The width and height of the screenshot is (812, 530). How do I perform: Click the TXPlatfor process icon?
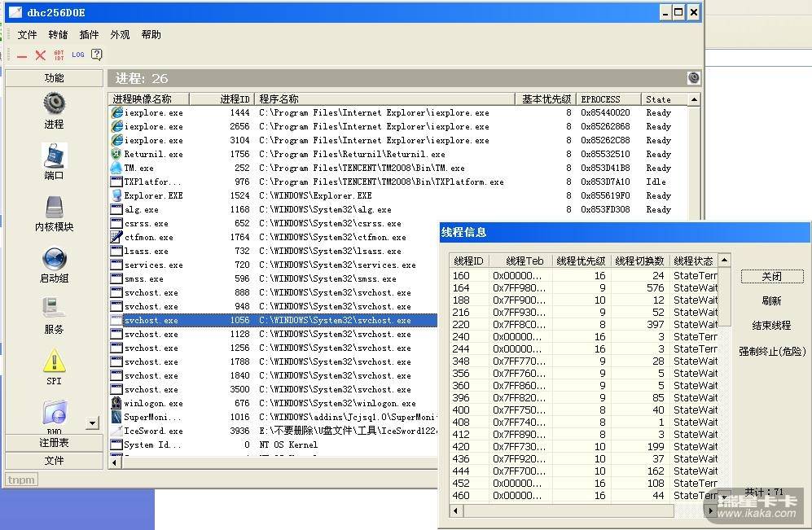116,182
